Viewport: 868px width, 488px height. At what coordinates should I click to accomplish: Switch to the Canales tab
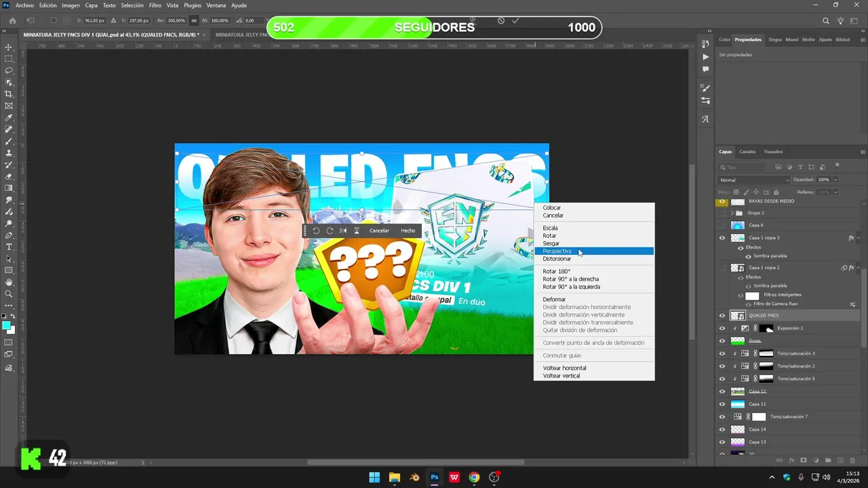pos(747,152)
